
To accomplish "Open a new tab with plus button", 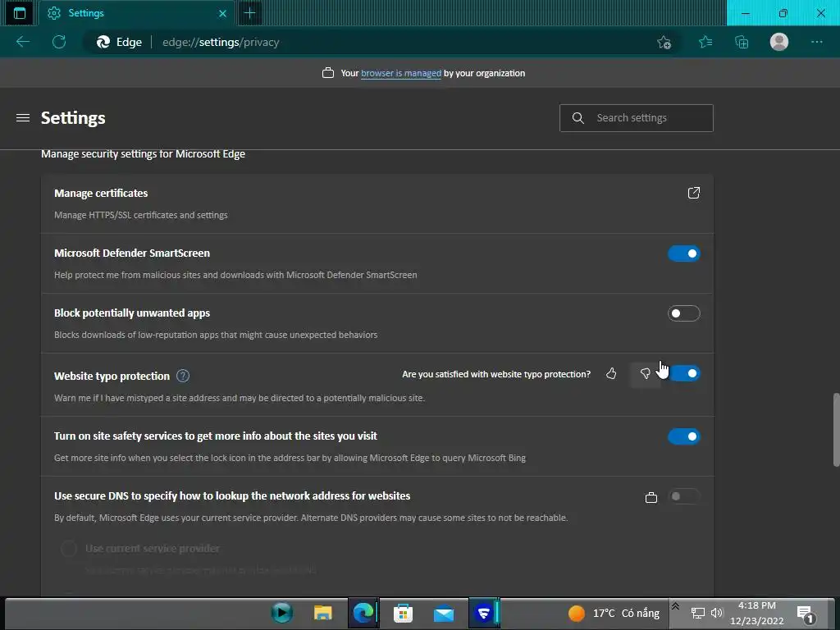I will (249, 13).
